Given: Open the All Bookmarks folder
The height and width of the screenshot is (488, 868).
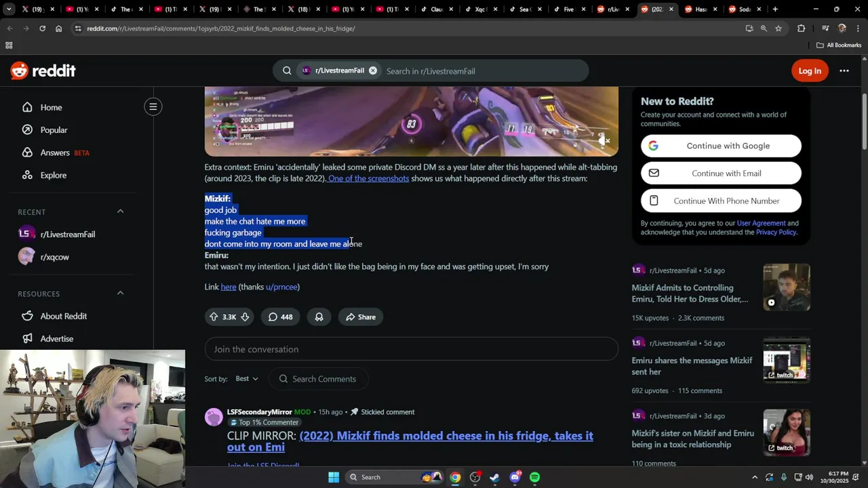Looking at the screenshot, I should coord(839,45).
